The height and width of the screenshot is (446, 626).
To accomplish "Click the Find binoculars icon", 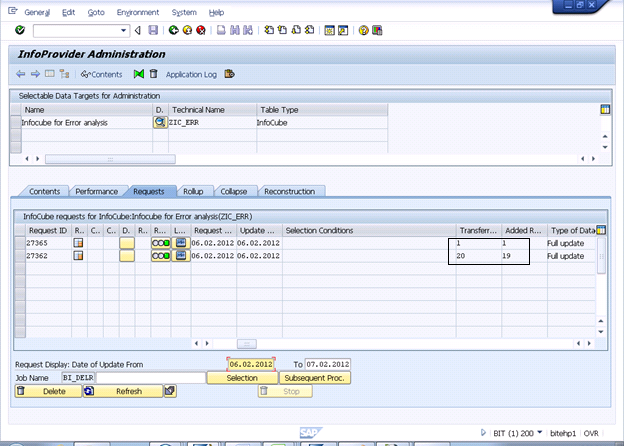I will click(235, 30).
